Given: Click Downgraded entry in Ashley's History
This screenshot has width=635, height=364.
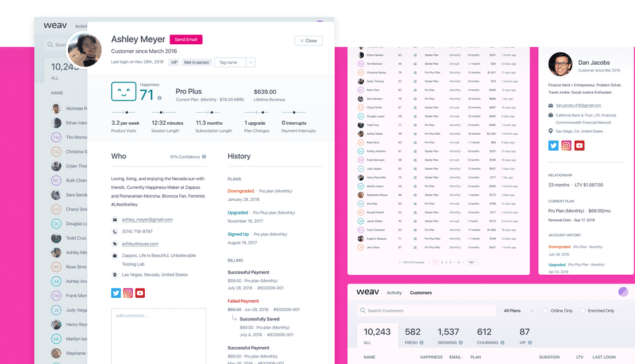Looking at the screenshot, I should pyautogui.click(x=241, y=191).
